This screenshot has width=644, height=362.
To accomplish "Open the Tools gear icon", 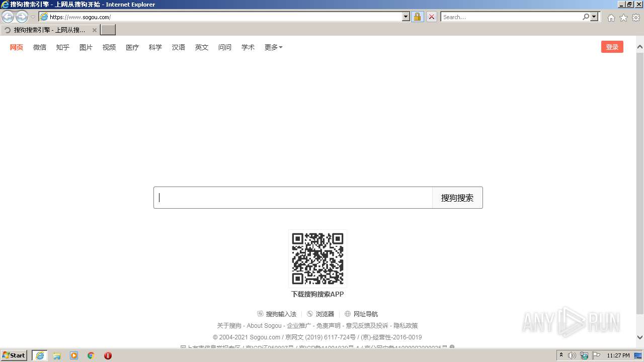I will 636,18.
